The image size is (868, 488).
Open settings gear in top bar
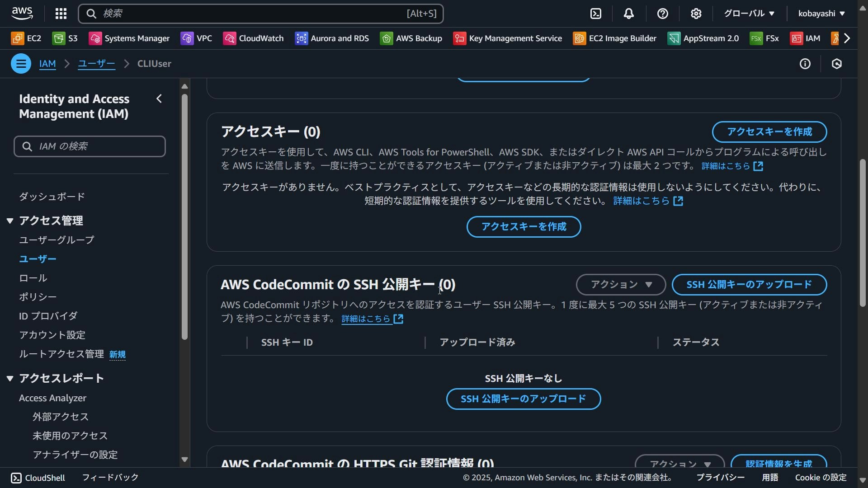coord(696,14)
